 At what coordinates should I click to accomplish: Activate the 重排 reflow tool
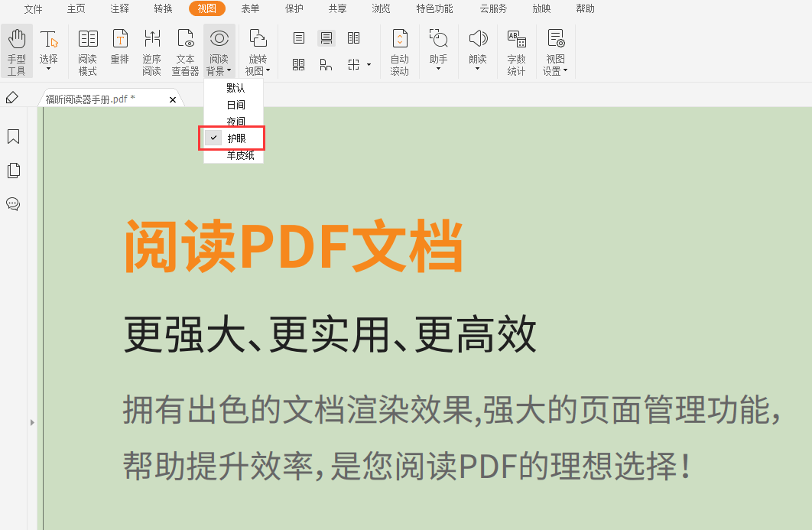119,50
